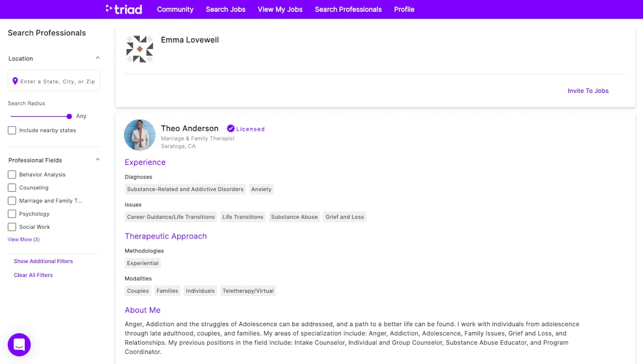Image resolution: width=643 pixels, height=364 pixels.
Task: Click Invite To Jobs for Emma Lovewell
Action: (588, 91)
